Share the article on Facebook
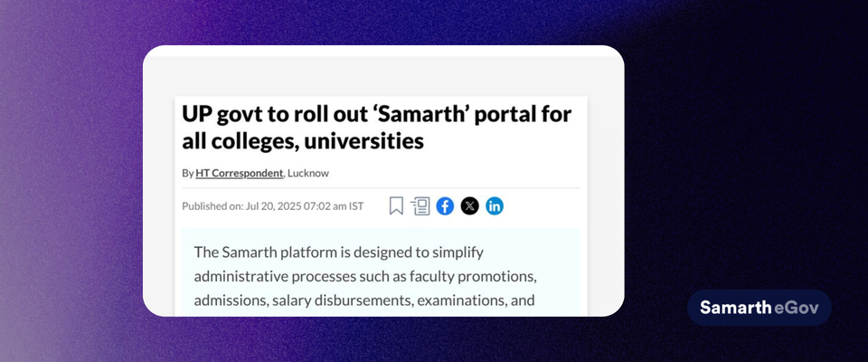Image resolution: width=868 pixels, height=362 pixels. click(x=445, y=206)
